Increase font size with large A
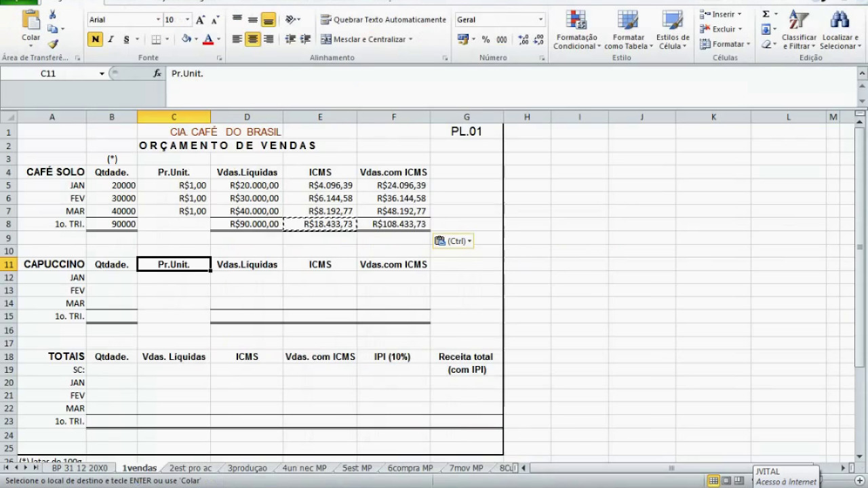 tap(201, 20)
